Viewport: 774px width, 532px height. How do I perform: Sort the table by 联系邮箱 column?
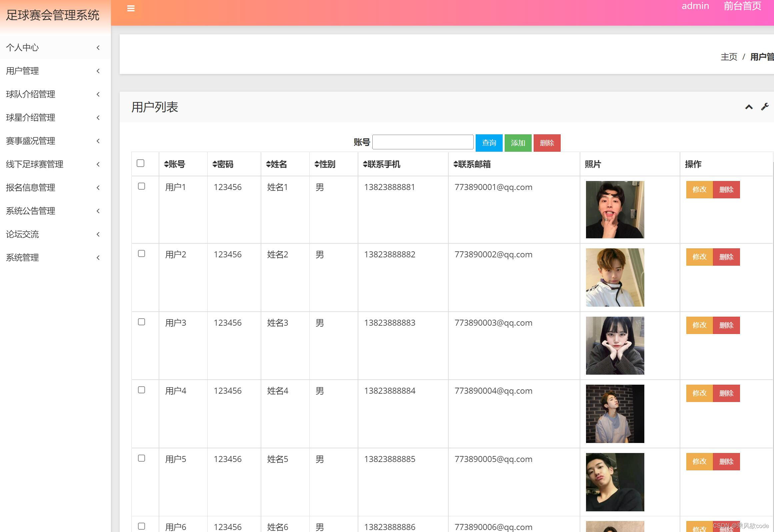tap(472, 164)
